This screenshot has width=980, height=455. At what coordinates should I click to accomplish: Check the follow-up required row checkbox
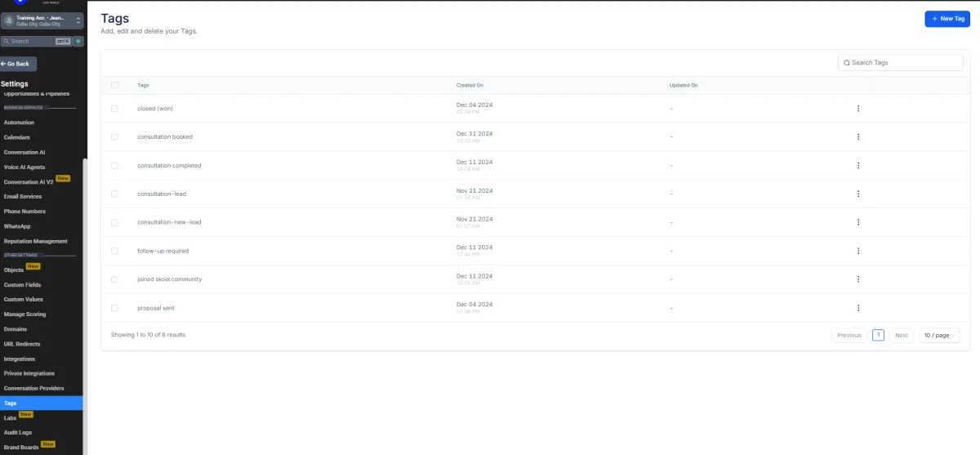[x=114, y=251]
